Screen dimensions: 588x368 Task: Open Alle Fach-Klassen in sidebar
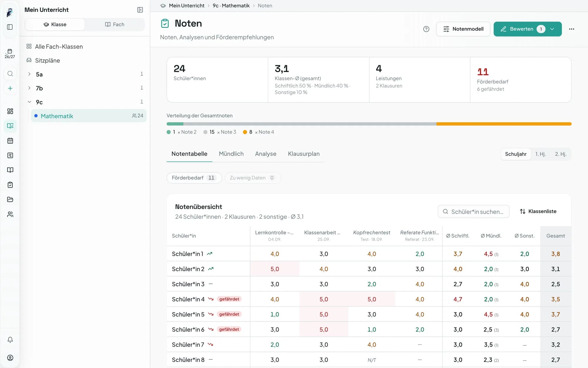(x=59, y=47)
